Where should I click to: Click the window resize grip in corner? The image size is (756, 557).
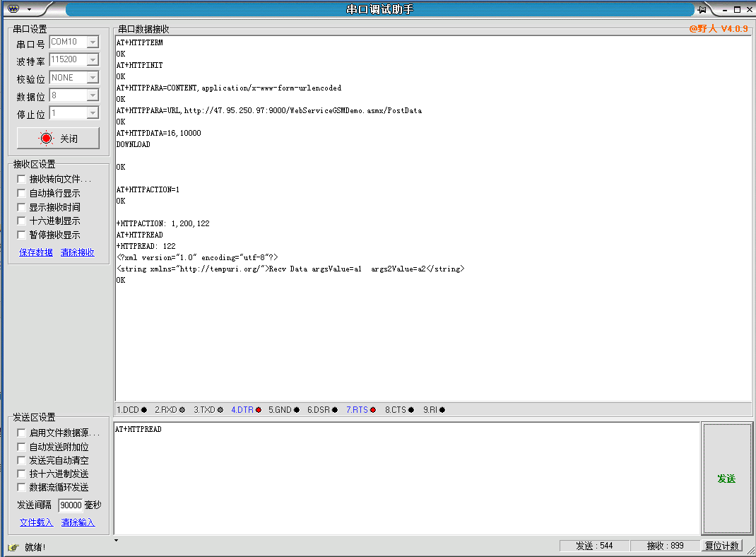750,551
